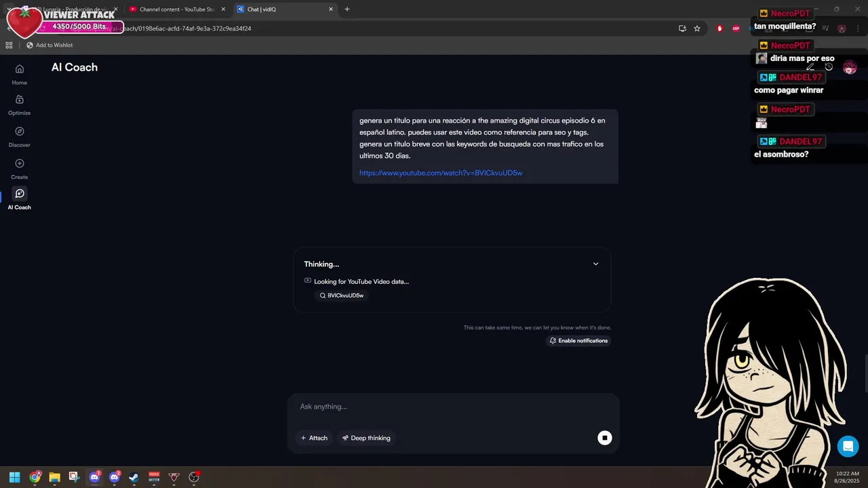The height and width of the screenshot is (488, 868).
Task: Open the chat history clock icon
Action: (829, 67)
